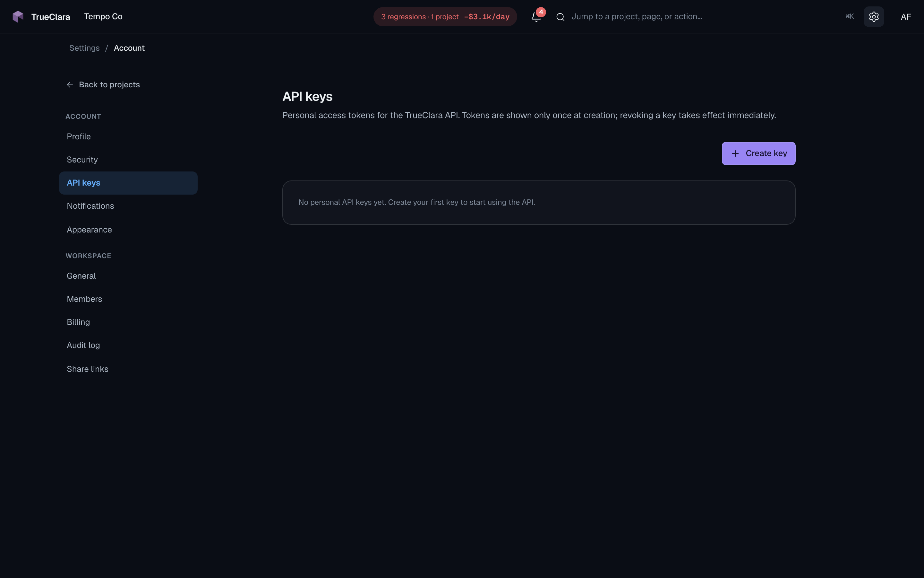The width and height of the screenshot is (924, 578).
Task: Open the notifications bell icon
Action: point(536,17)
